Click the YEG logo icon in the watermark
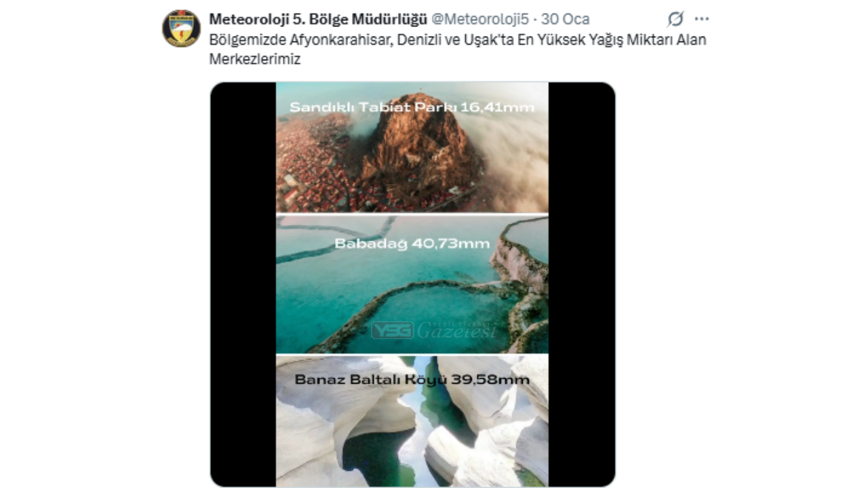Screen dimensions: 868x488 (x=392, y=330)
